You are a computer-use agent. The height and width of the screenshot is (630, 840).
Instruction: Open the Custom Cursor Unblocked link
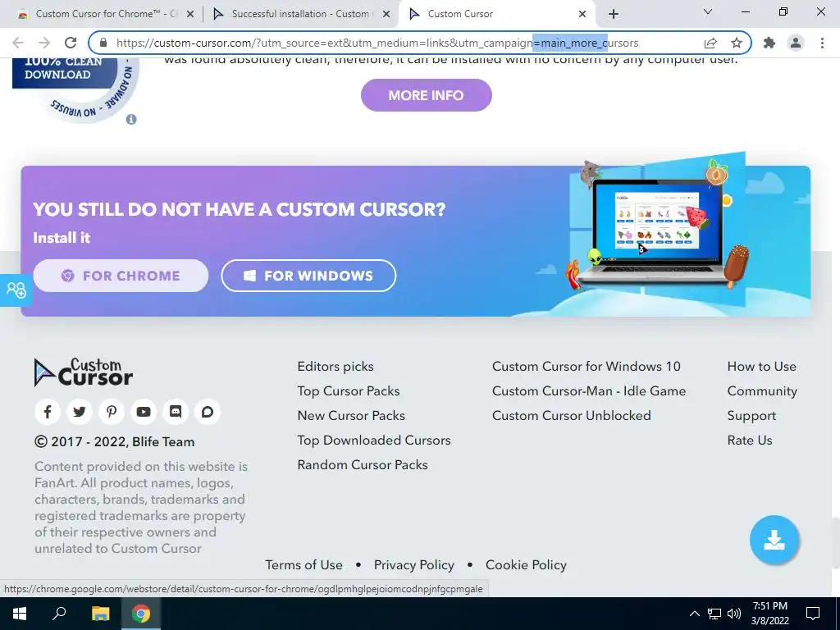pyautogui.click(x=572, y=416)
